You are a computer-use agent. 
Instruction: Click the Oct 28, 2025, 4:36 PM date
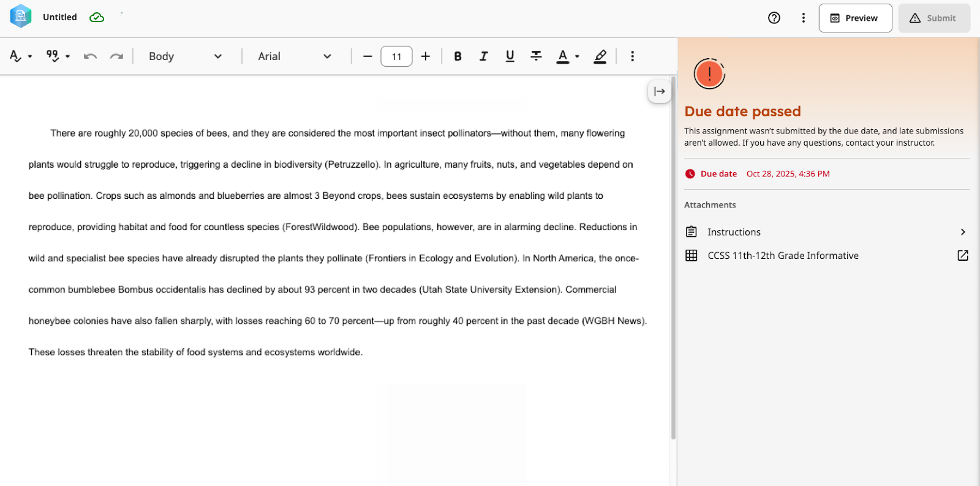coord(788,174)
